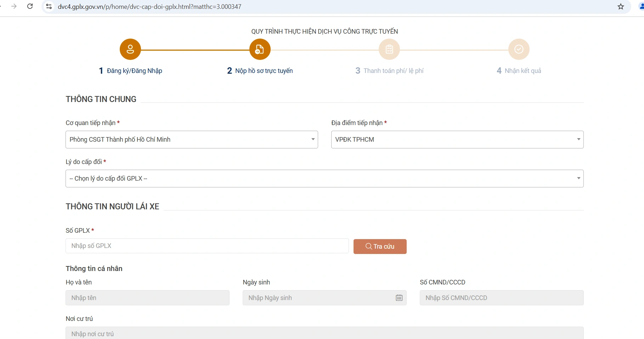This screenshot has height=339, width=644.
Task: Reload the page using browser refresh icon
Action: [30, 6]
